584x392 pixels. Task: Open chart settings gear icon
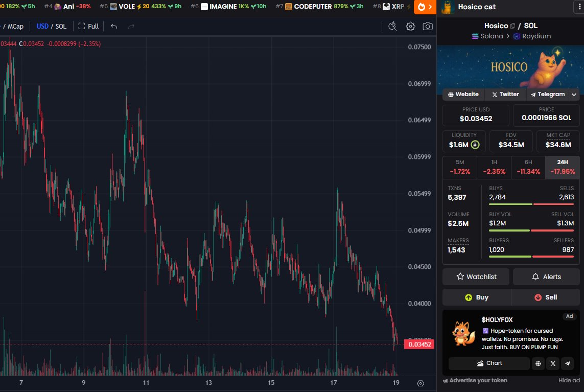tap(410, 26)
